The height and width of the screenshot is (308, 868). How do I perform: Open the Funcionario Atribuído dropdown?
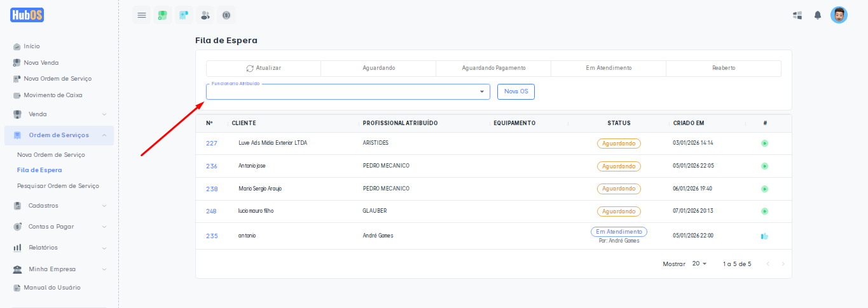pos(347,92)
